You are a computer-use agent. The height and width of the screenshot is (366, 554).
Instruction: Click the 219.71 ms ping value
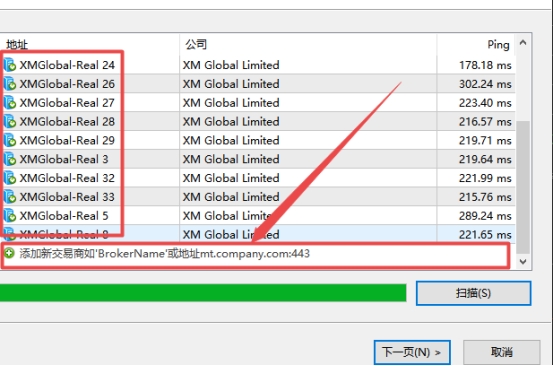click(x=485, y=140)
